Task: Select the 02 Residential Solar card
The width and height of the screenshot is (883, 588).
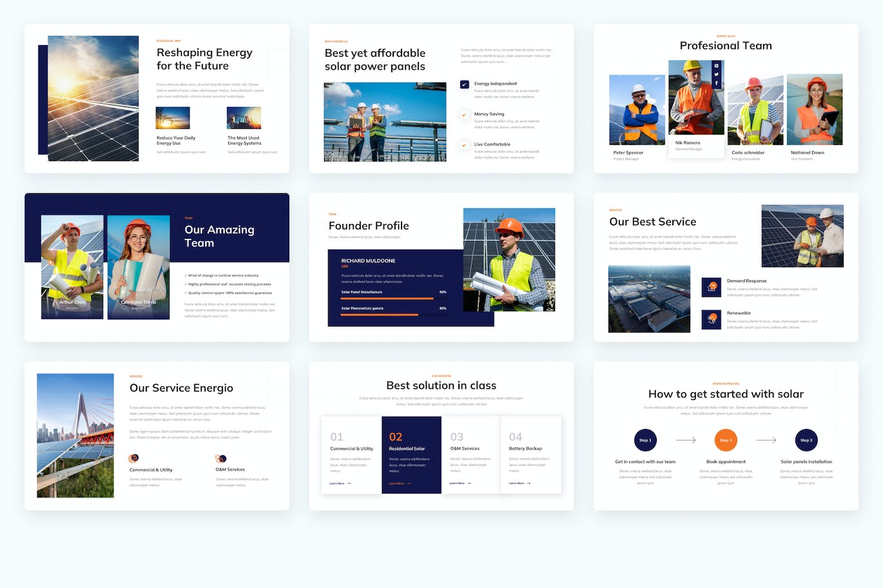Action: coord(411,455)
